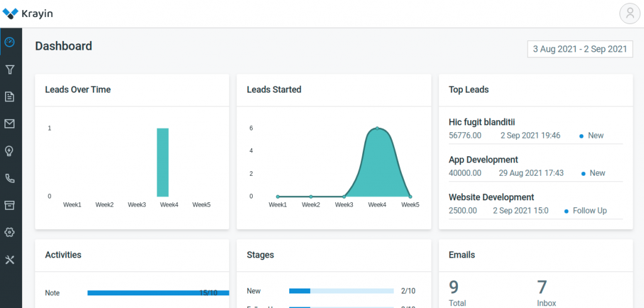Open Activities lightbulb icon in sidebar
644x308 pixels.
coord(10,151)
